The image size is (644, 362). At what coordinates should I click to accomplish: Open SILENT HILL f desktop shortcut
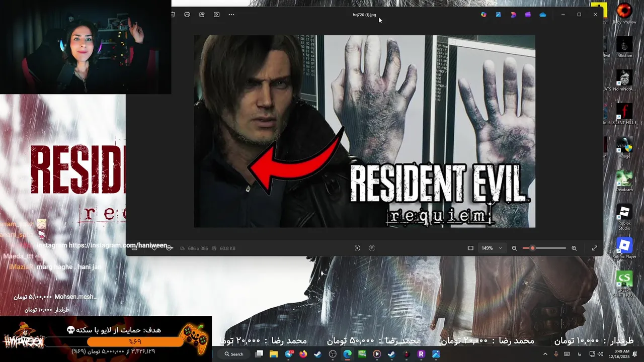(x=624, y=114)
